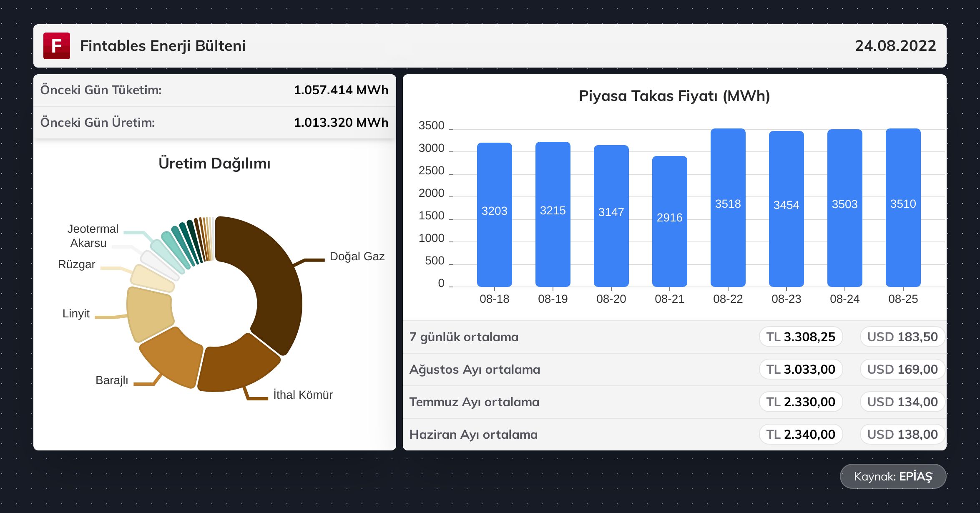Click the red Fintables F logo
The image size is (980, 513).
[57, 46]
